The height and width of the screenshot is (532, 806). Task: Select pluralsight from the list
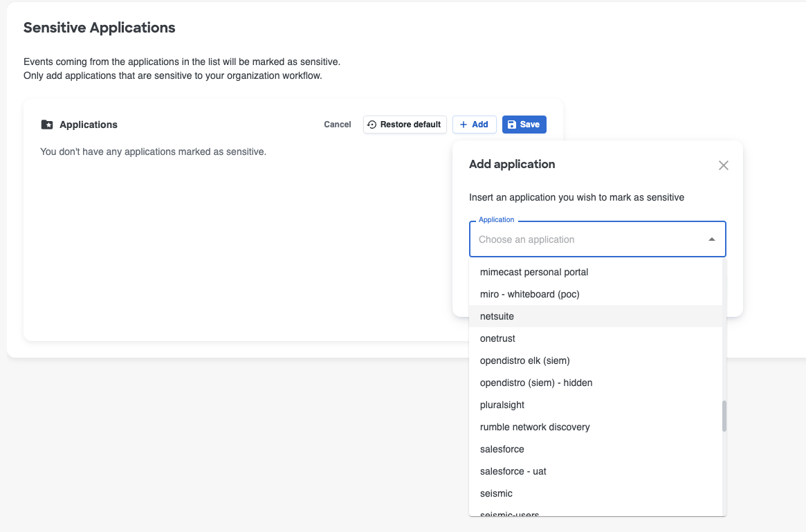502,405
